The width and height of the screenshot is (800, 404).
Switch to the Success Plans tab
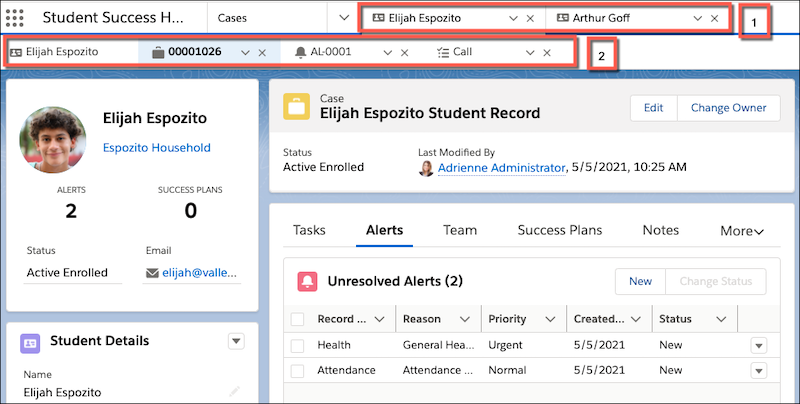coord(560,230)
